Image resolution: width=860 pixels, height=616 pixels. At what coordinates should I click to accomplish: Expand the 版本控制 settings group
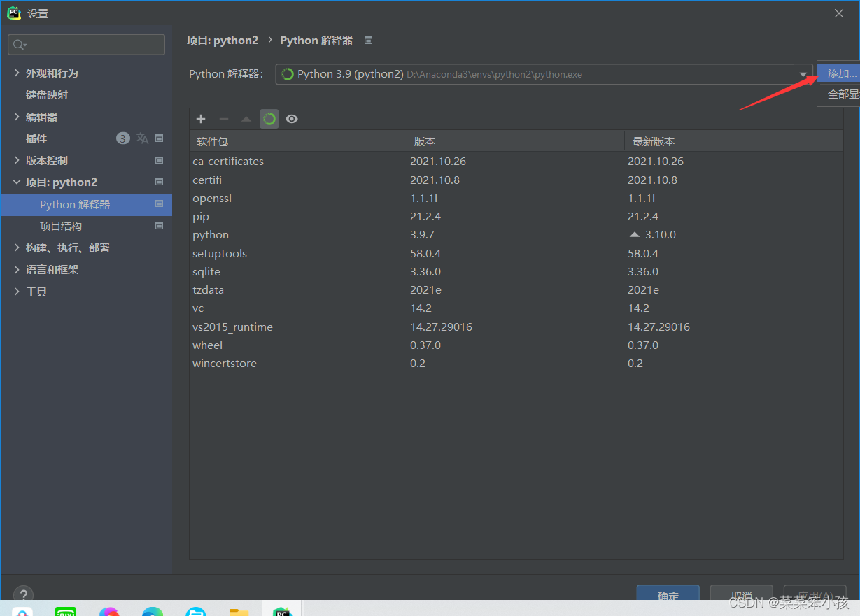coord(17,160)
